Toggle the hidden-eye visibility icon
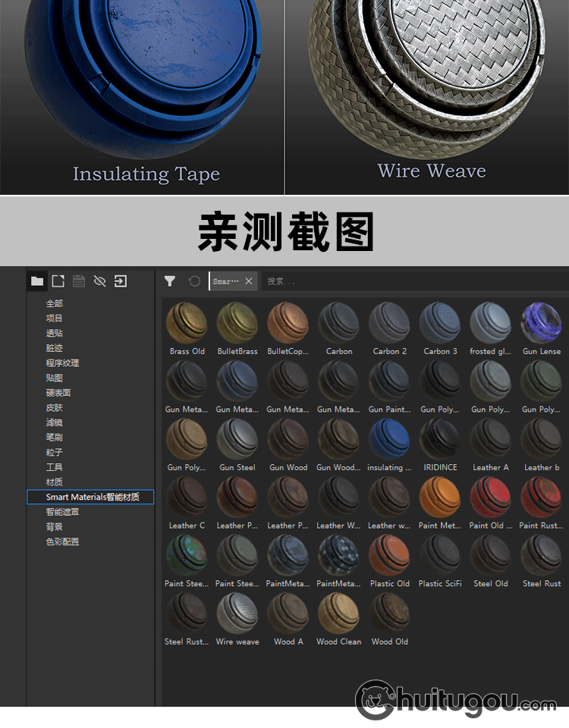The image size is (569, 728). point(99,281)
